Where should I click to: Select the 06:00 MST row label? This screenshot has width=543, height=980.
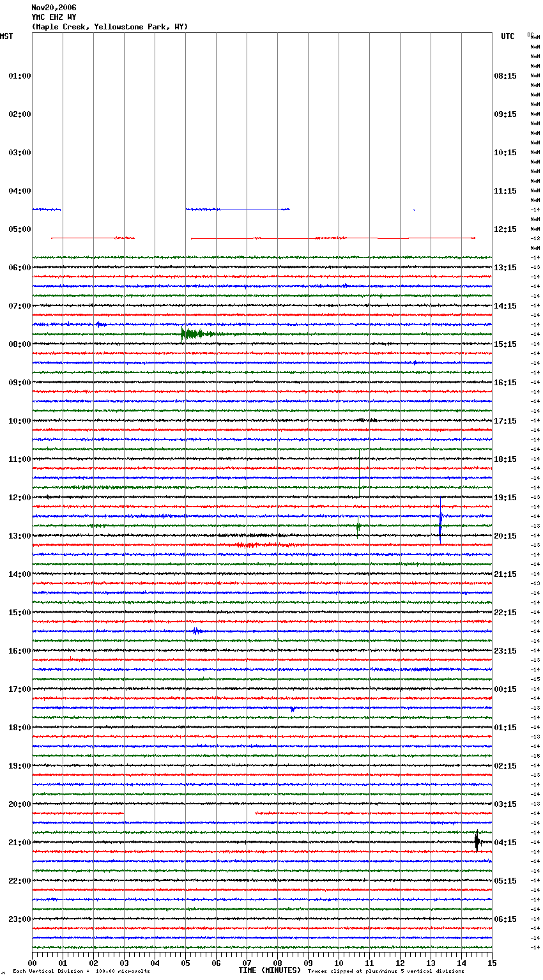pyautogui.click(x=20, y=268)
